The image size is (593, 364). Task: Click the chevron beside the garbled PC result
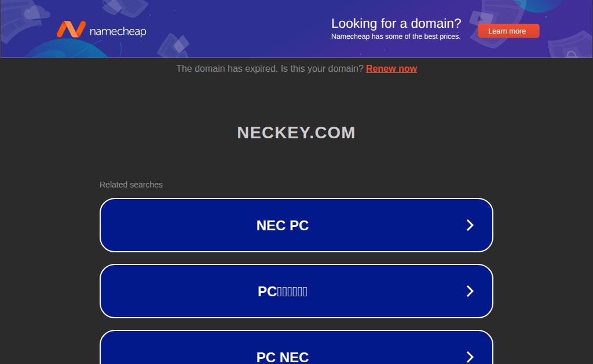[x=470, y=291]
